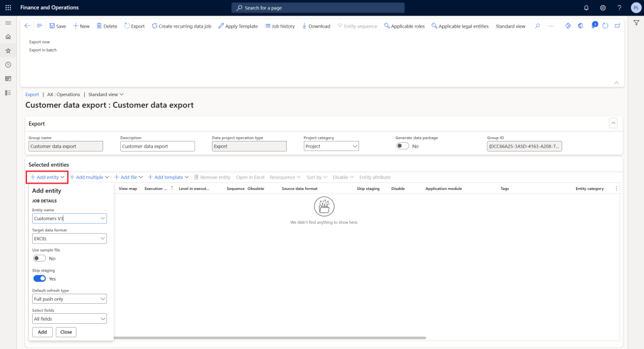
Task: Open the settings gear icon
Action: [602, 8]
